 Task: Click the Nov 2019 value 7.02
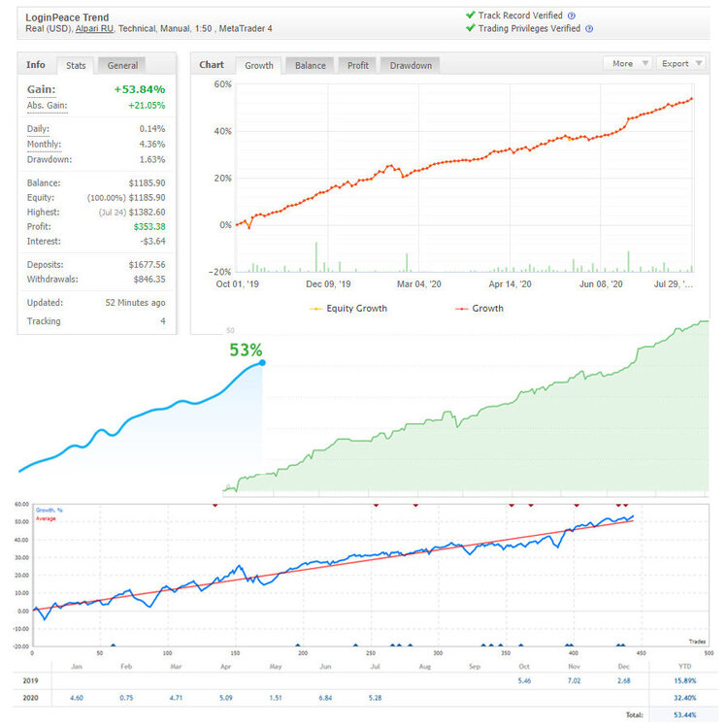click(x=574, y=681)
